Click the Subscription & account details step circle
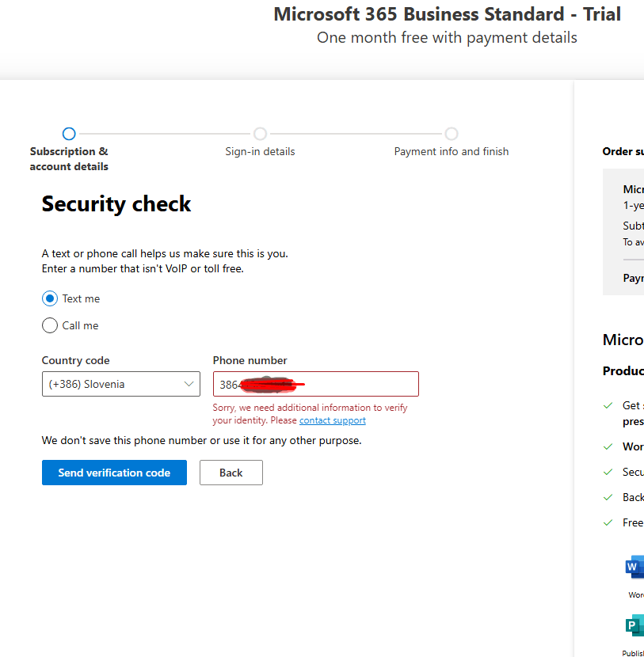644x657 pixels. pyautogui.click(x=69, y=134)
